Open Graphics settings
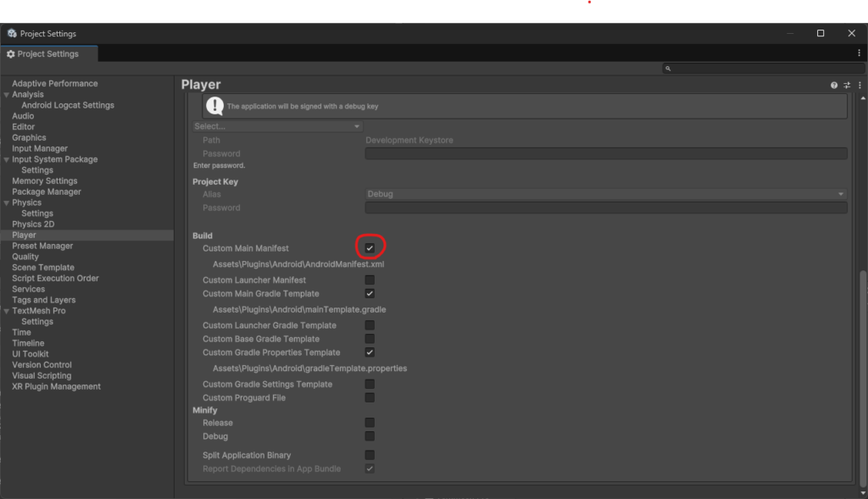 point(29,138)
